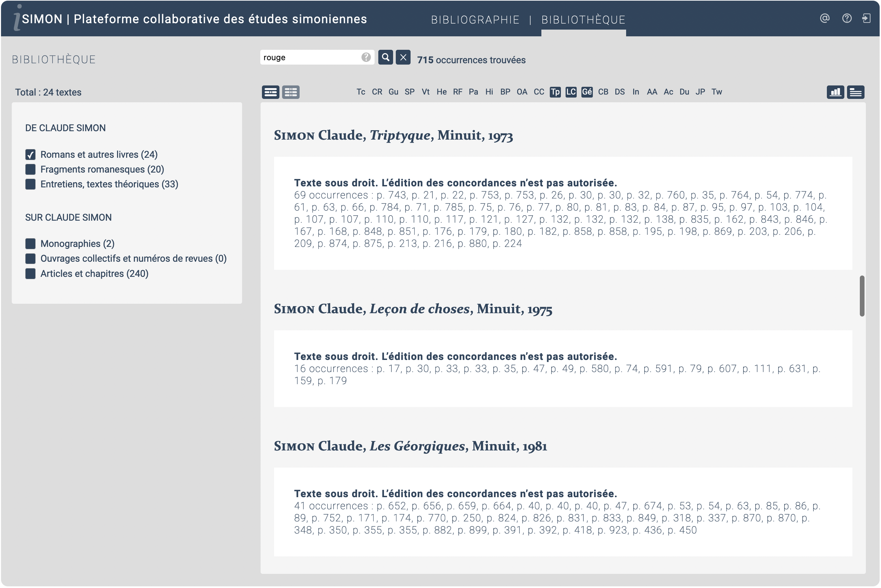881x588 pixels.
Task: Check the Articles et chapitres filter
Action: (30, 274)
